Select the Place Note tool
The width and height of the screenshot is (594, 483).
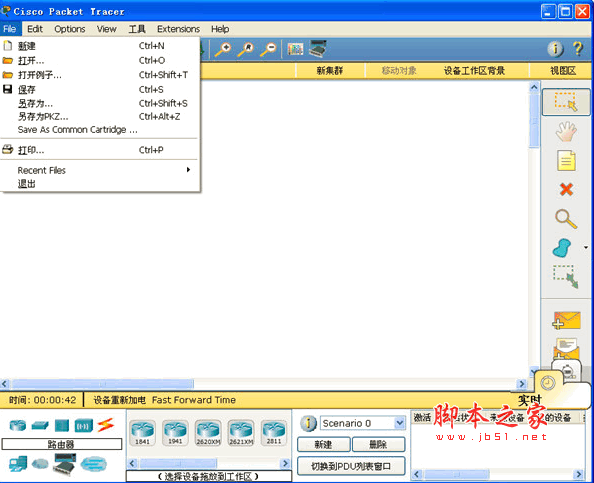[x=566, y=161]
